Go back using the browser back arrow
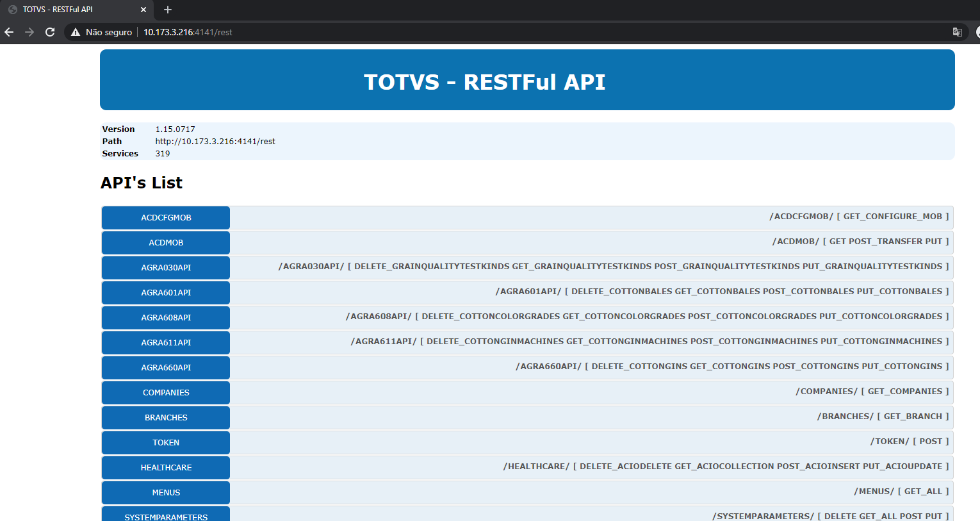980x521 pixels. [x=9, y=32]
